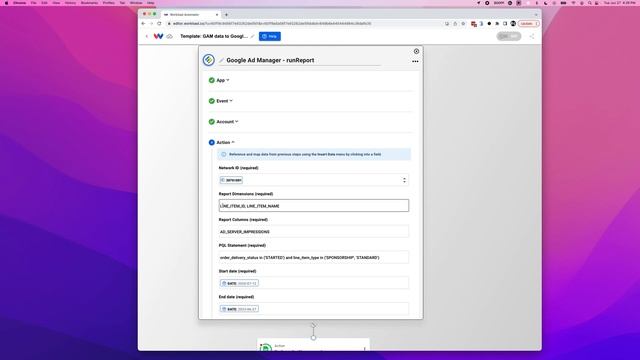
Task: Open the Chrome menu in menu bar
Action: pos(19,3)
